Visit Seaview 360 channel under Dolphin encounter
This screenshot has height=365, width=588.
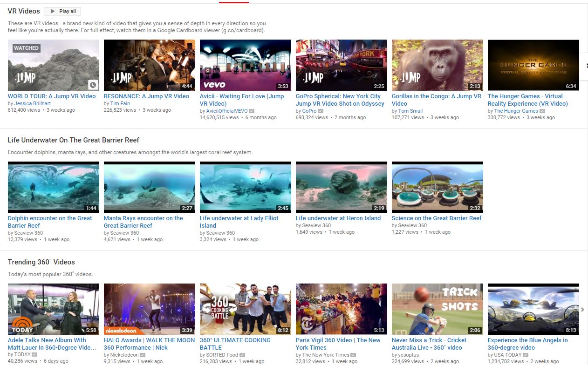click(x=28, y=233)
